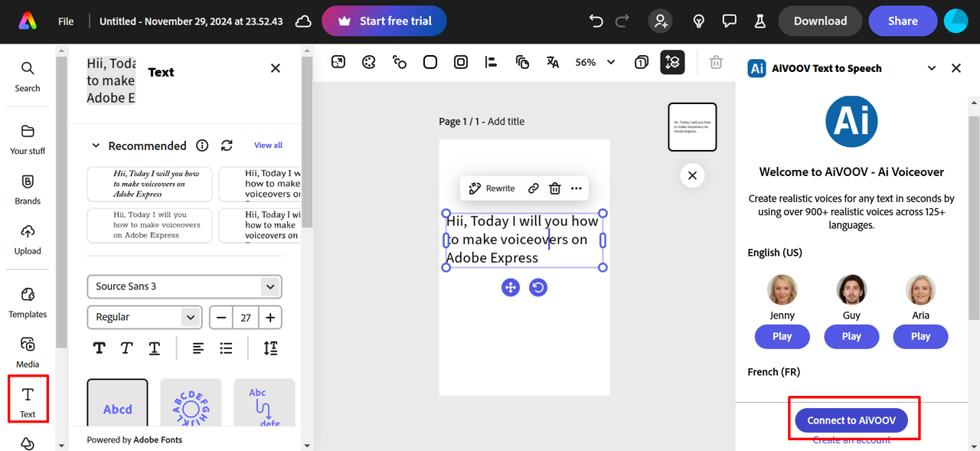Screen dimensions: 980x451
Task: Apply italic text formatting
Action: point(127,348)
